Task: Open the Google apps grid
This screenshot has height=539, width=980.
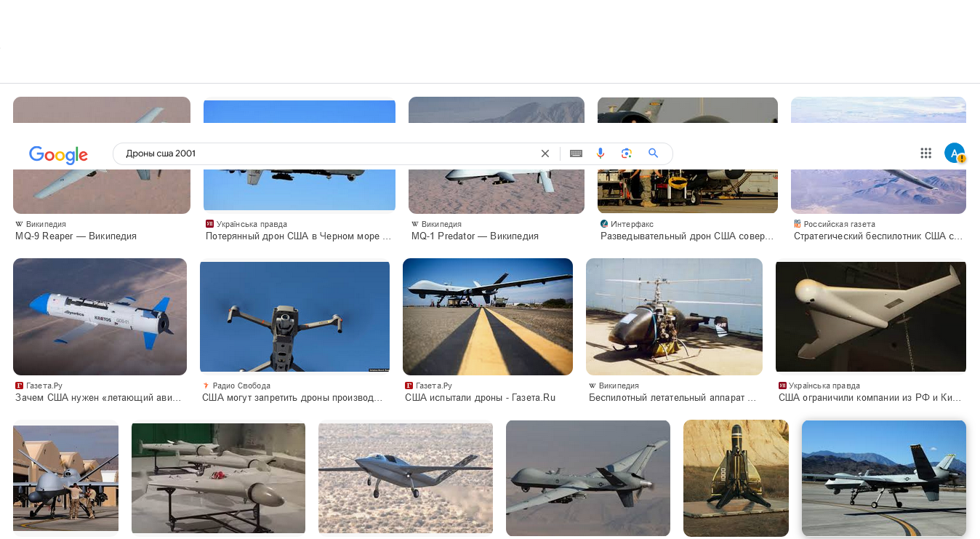Action: point(925,153)
